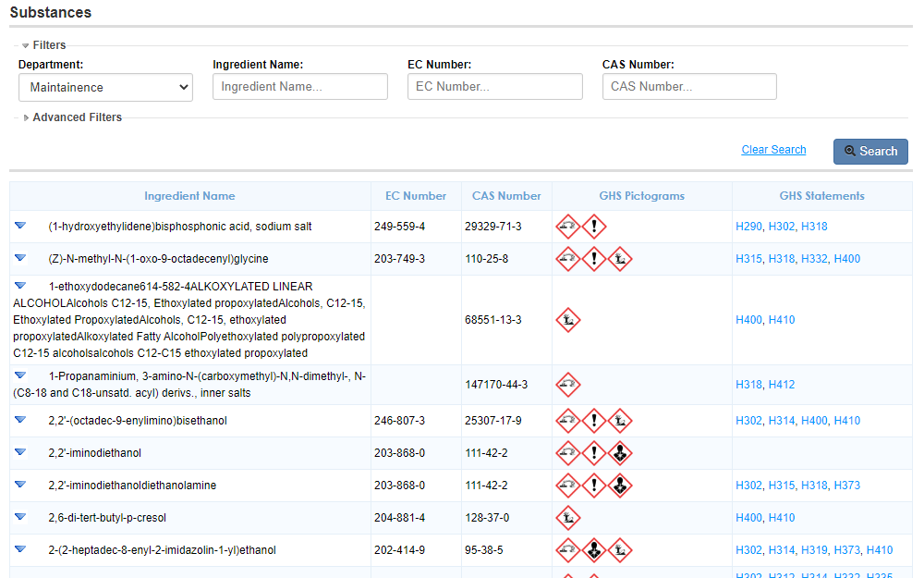Sort by Ingredient Name column header
Screen dimensions: 924x578
tap(189, 196)
